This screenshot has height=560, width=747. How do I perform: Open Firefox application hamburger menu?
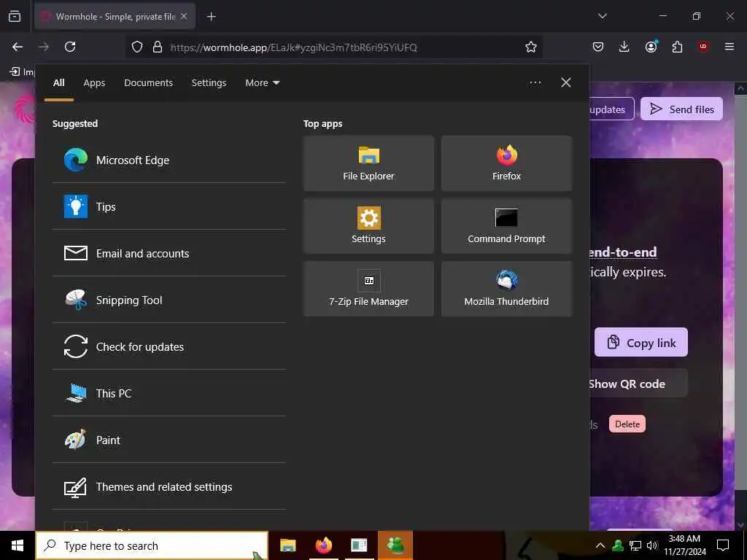click(729, 47)
